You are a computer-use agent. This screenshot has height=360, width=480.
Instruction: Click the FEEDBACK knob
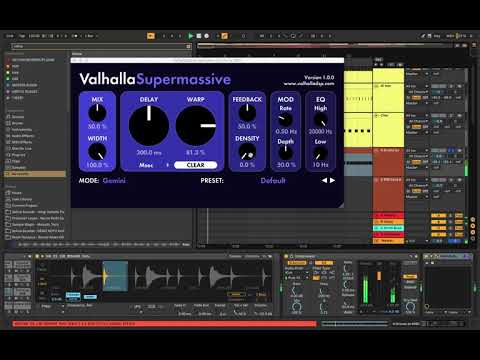coord(247,113)
